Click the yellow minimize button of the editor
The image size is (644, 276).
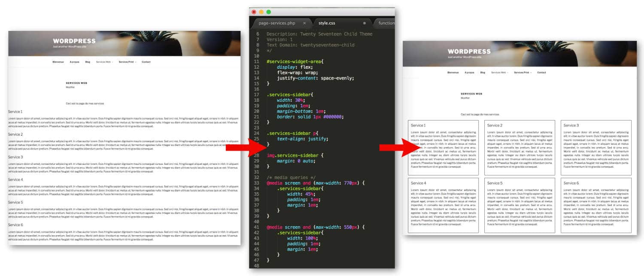(261, 12)
